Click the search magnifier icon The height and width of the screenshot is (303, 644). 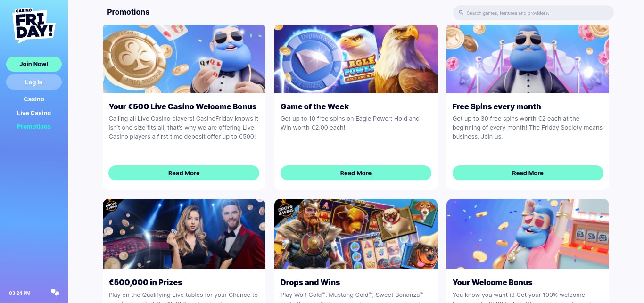point(461,13)
